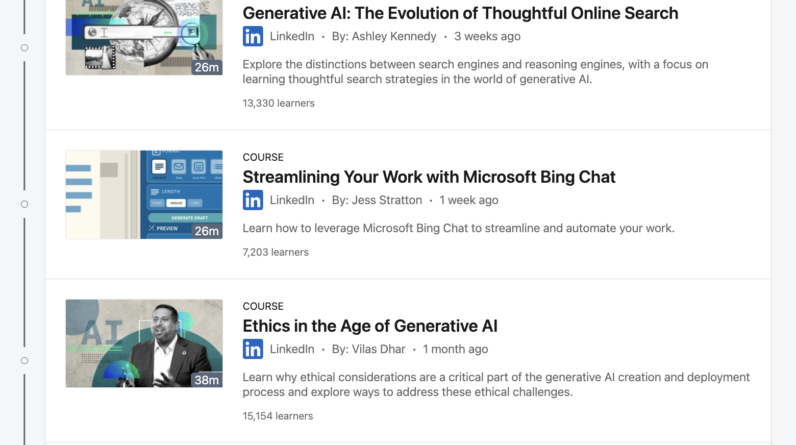Select COURSE label above Bing Chat title

click(x=263, y=157)
